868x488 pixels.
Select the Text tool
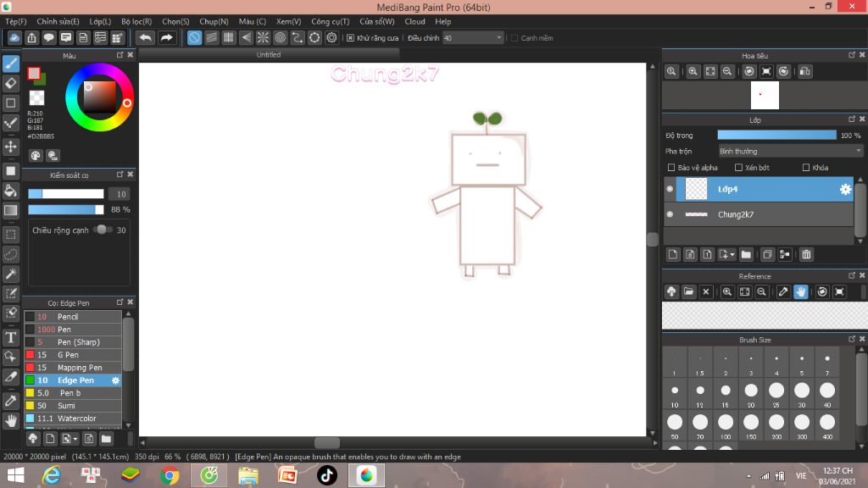[x=11, y=337]
